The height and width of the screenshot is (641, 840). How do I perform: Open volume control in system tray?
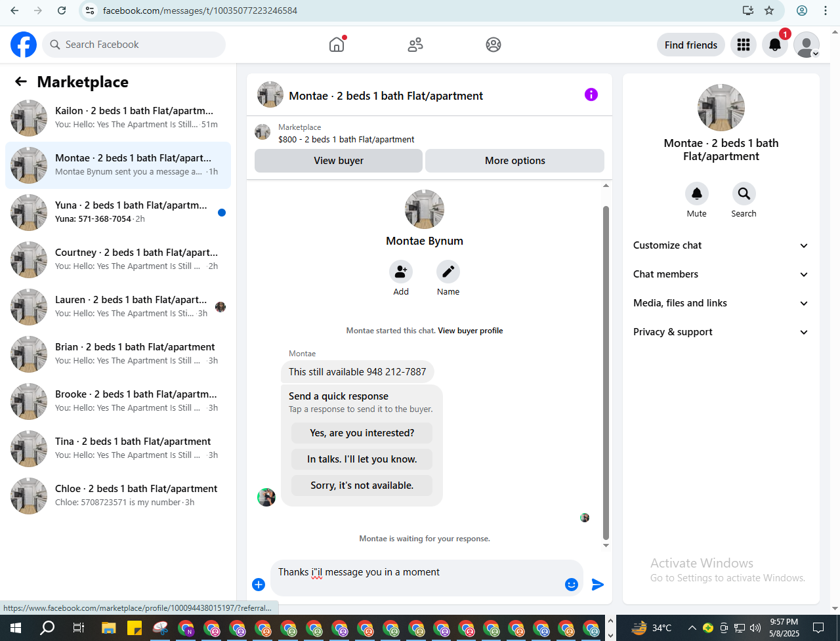[755, 628]
